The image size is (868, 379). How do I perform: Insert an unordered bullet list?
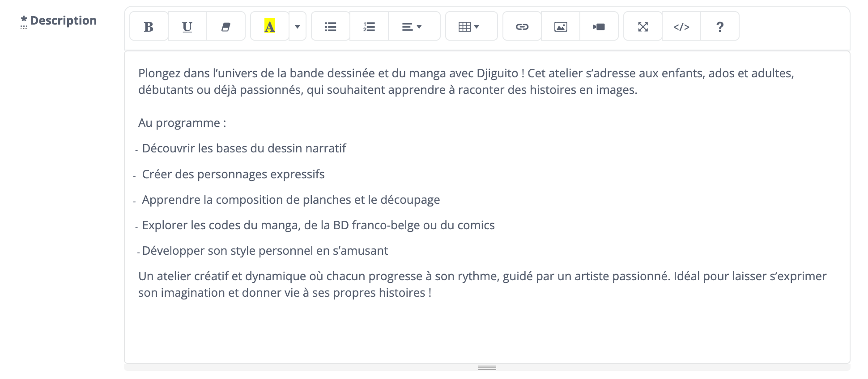[331, 26]
